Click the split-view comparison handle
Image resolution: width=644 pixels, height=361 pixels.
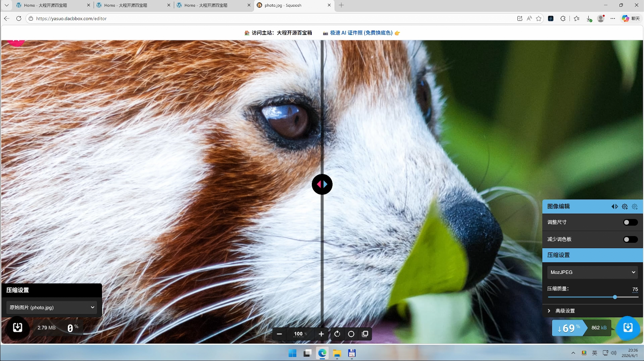(322, 184)
